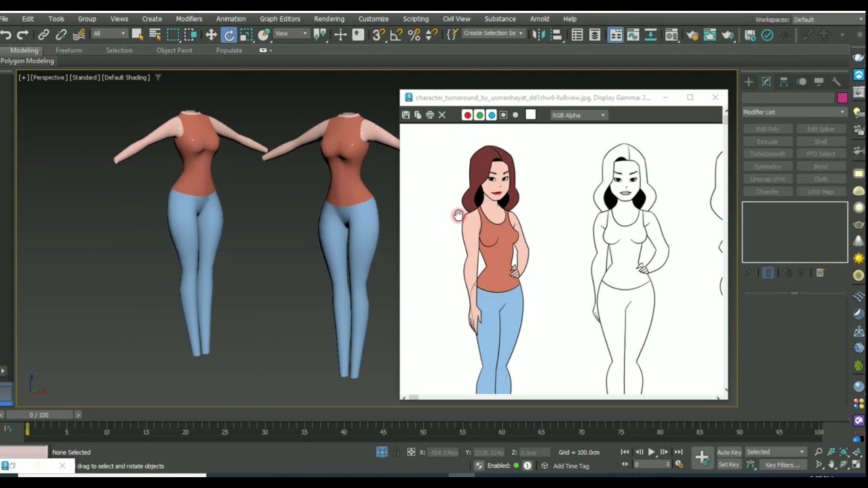This screenshot has height=488, width=868.
Task: Open Mirror tool in main toolbar
Action: coord(538,35)
